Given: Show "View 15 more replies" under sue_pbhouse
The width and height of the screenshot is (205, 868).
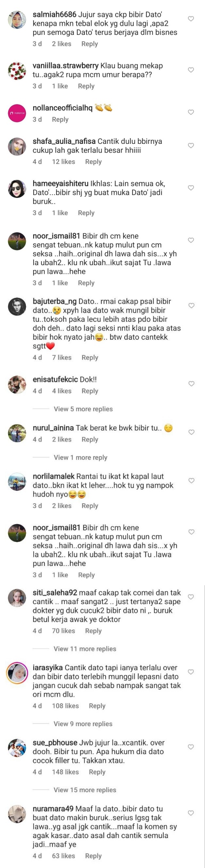Looking at the screenshot, I should pos(85,790).
